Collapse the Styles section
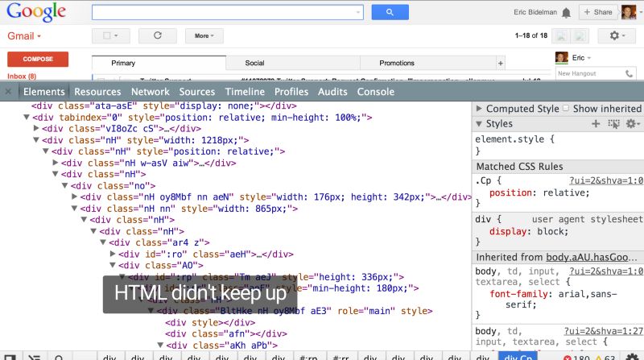Image resolution: width=644 pixels, height=360 pixels. click(x=478, y=124)
